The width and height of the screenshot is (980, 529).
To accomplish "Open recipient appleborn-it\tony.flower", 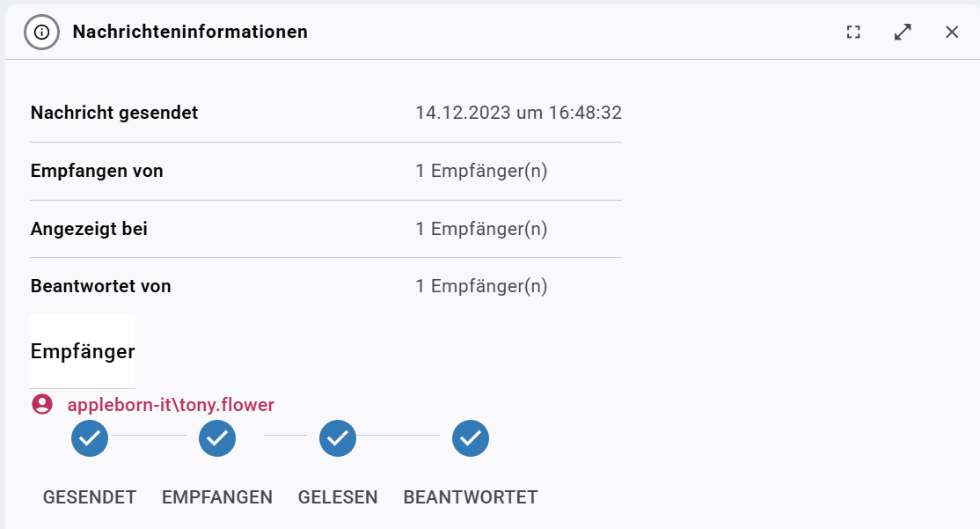I will coord(171,405).
